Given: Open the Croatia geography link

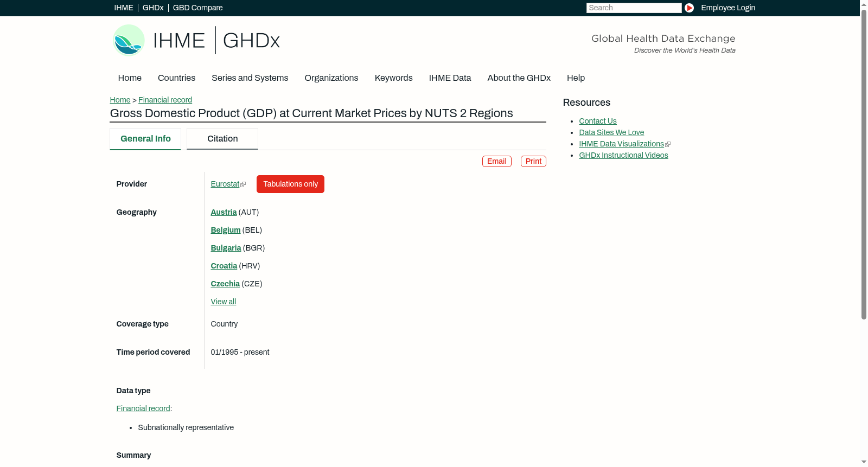Looking at the screenshot, I should [224, 266].
